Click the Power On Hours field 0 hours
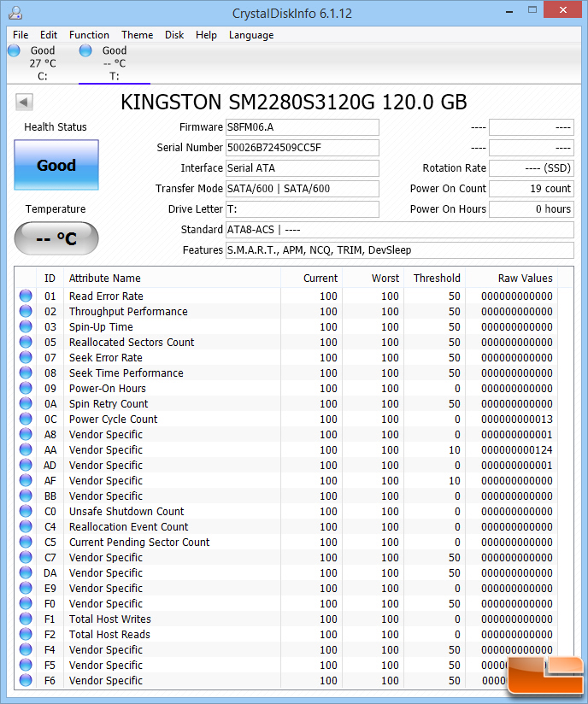588x704 pixels. 532,209
